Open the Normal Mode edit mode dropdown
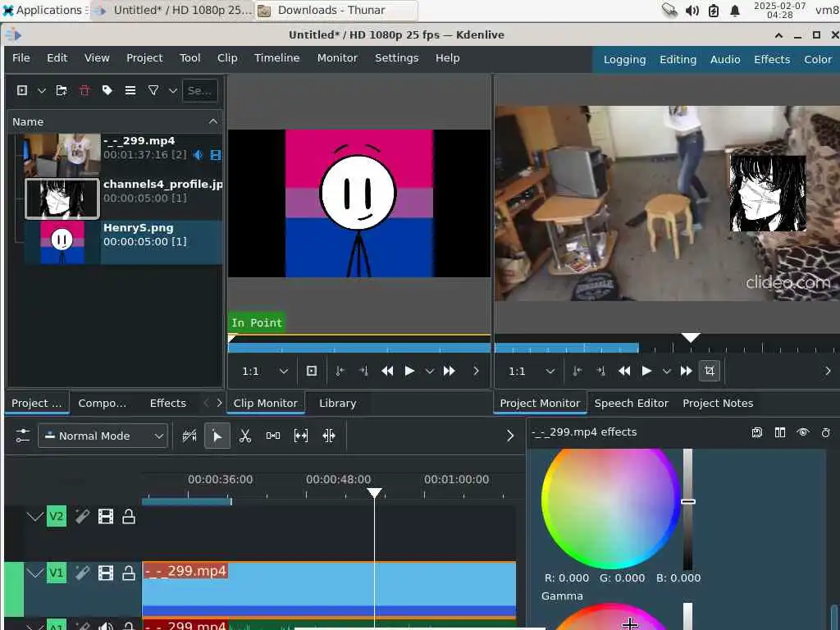The height and width of the screenshot is (630, 840). point(103,436)
